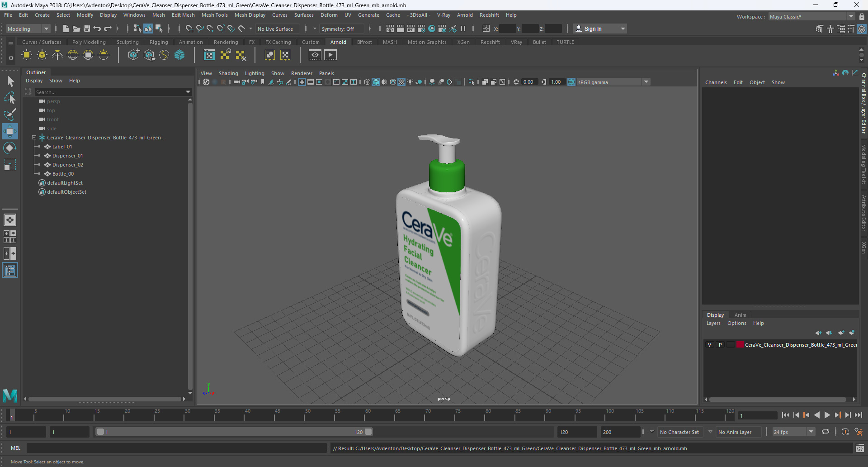Open the Script Editor icon
868x467 pixels.
[860, 448]
